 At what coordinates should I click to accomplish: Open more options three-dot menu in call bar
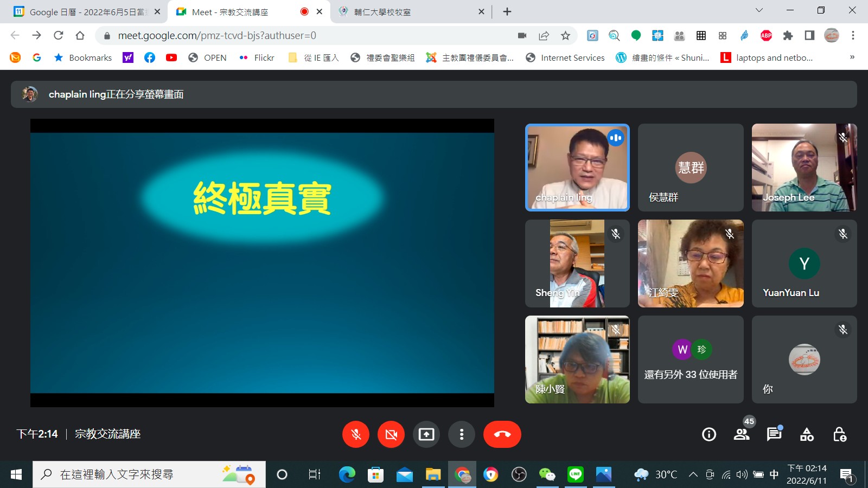(x=462, y=434)
